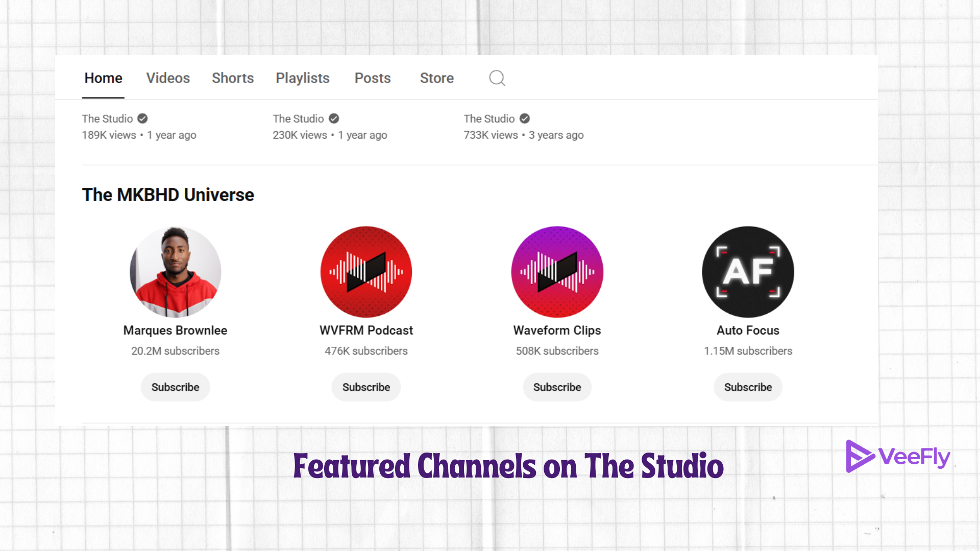Click The Studio name on 230K views video
Image resolution: width=980 pixels, height=551 pixels.
298,118
